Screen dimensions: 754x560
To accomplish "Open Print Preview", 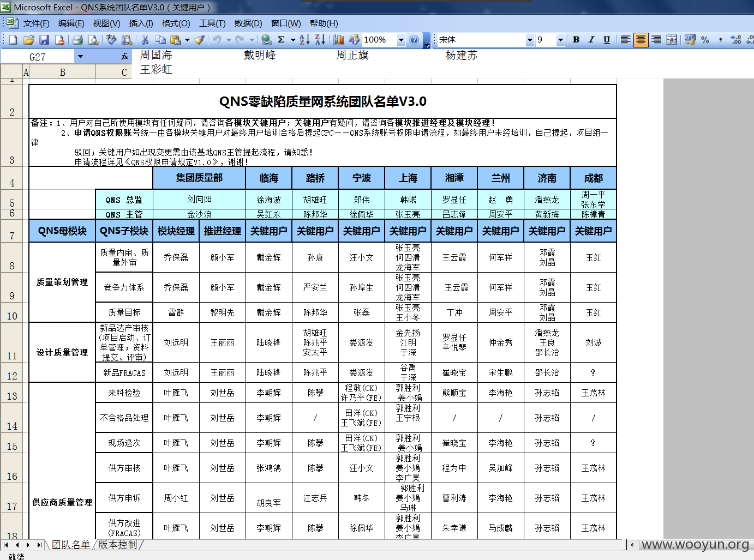I will coord(93,40).
